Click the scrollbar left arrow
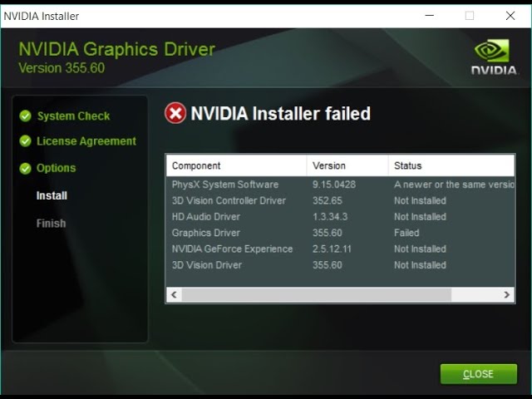 point(174,294)
